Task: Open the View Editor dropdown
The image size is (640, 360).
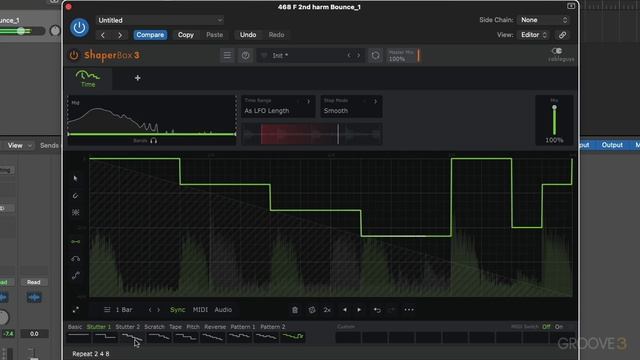Action: 533,35
